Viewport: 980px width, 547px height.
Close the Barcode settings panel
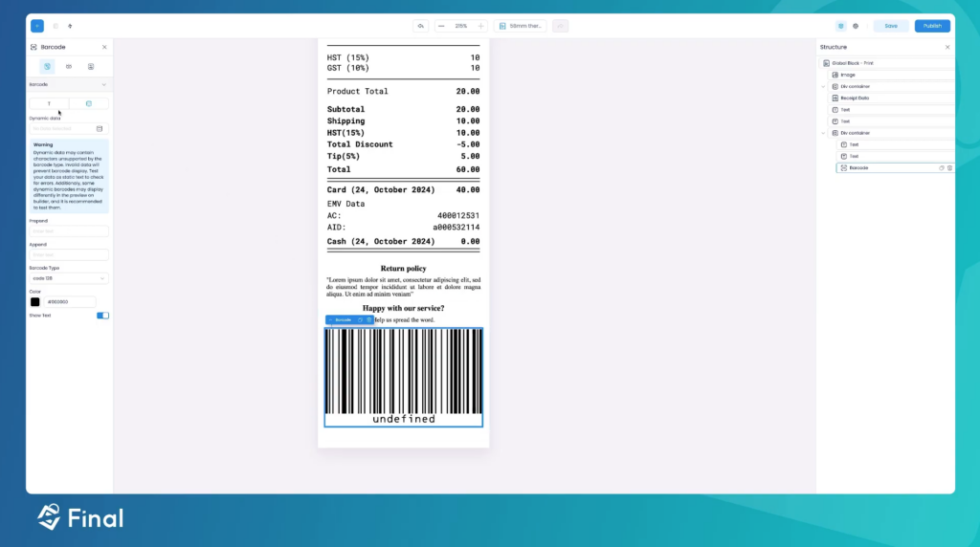coord(104,47)
